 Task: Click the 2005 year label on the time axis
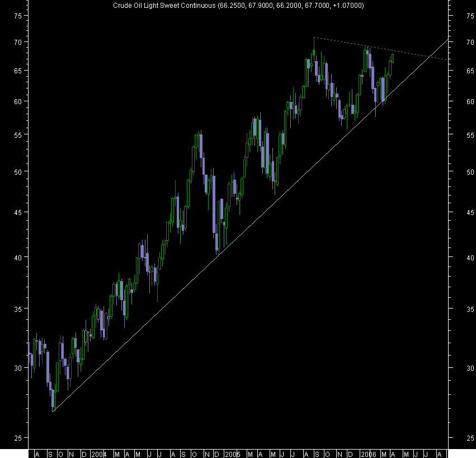click(x=233, y=455)
